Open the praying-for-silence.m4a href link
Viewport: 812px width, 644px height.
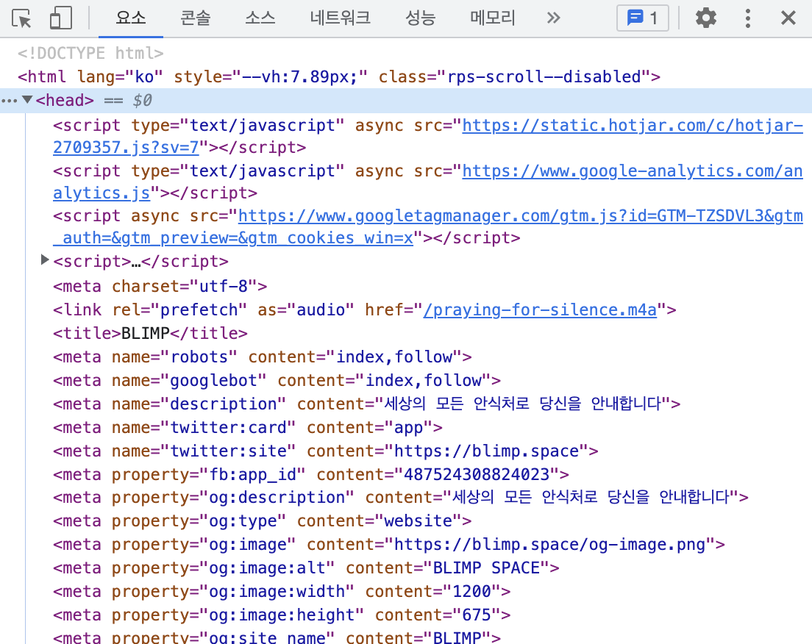coord(540,310)
